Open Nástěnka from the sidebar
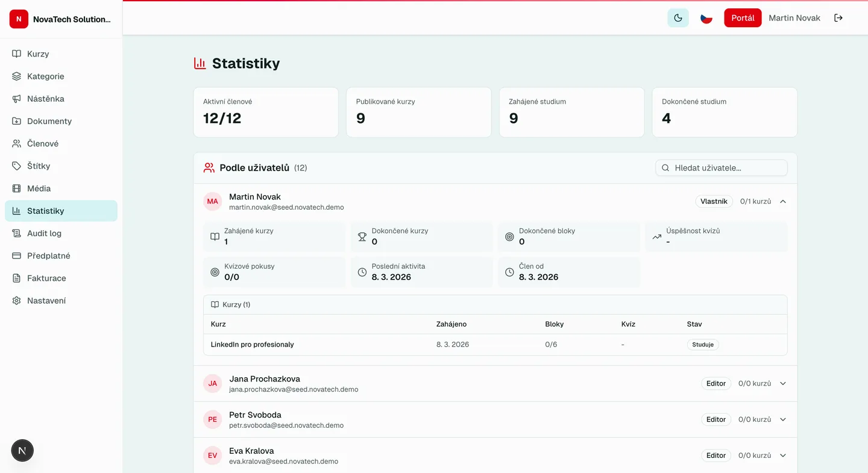868x473 pixels. click(x=45, y=98)
